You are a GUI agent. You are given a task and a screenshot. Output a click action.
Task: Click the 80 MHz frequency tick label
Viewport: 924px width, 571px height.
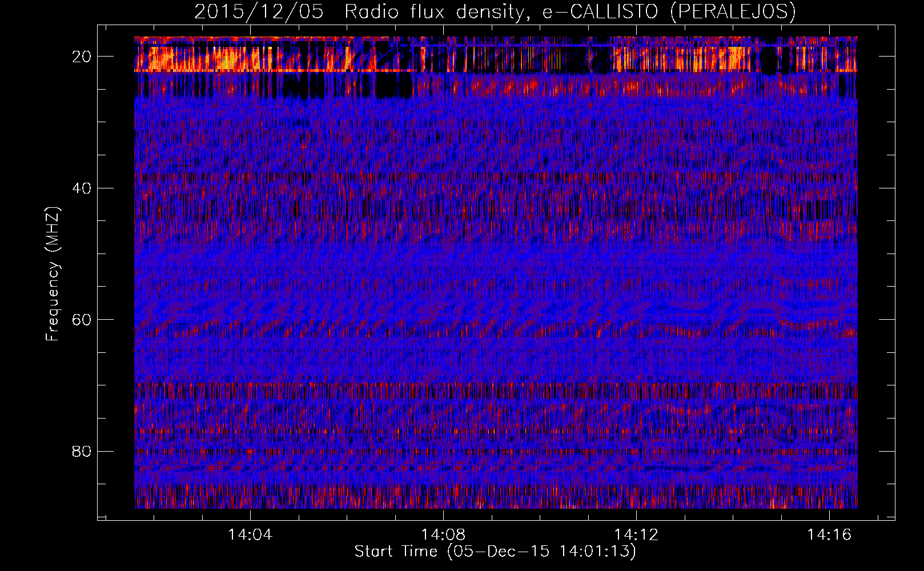point(82,452)
